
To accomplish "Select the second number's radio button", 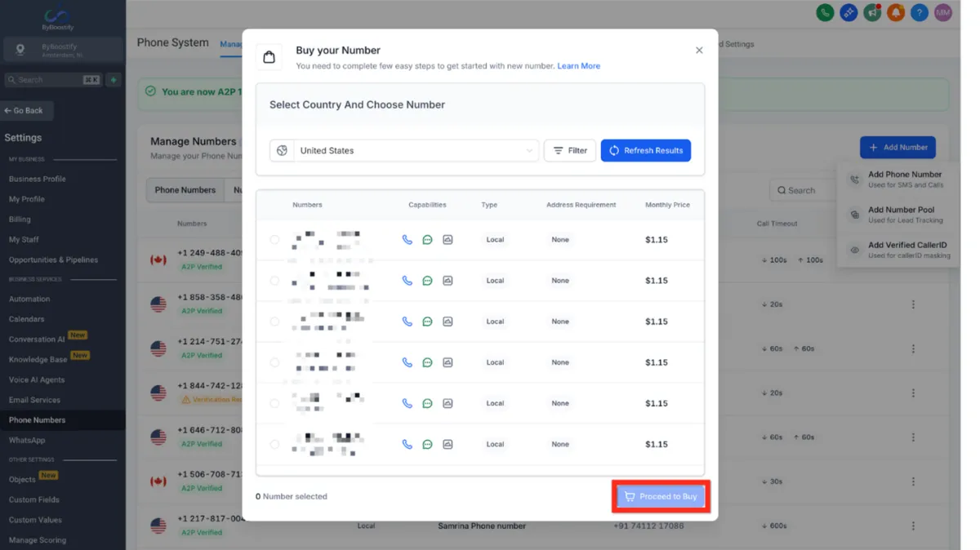I will (x=274, y=281).
